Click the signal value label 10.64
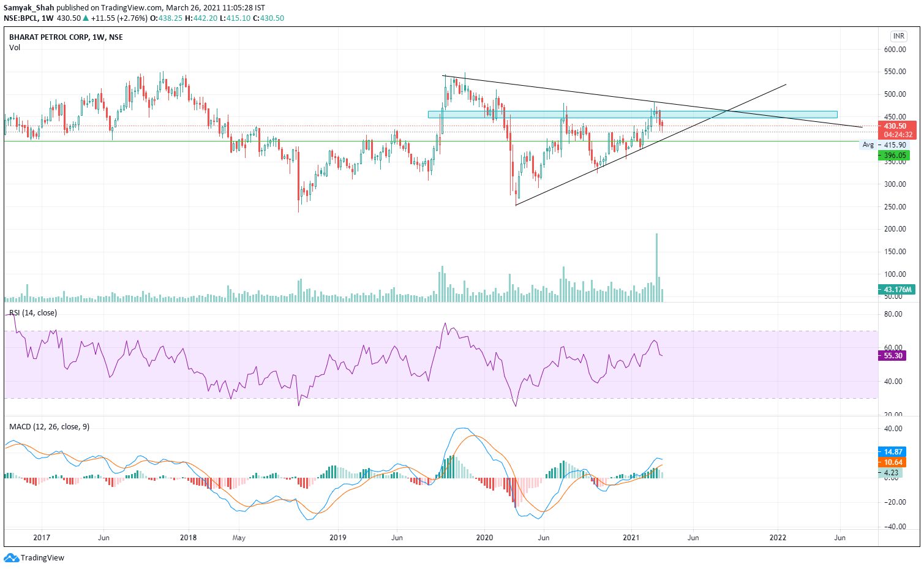This screenshot has height=569, width=924. point(893,462)
